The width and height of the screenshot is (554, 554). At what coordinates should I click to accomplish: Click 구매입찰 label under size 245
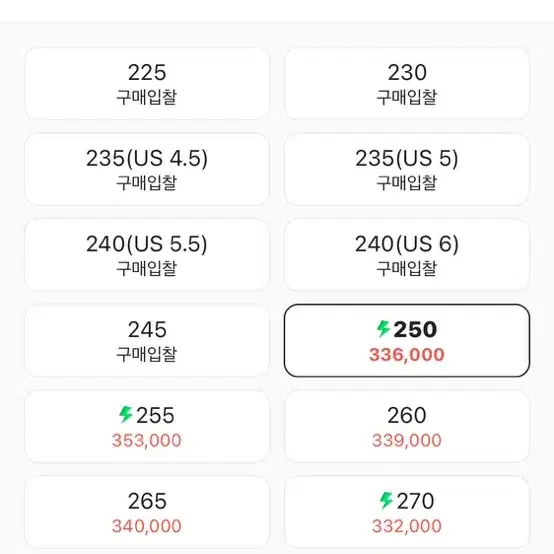pyautogui.click(x=147, y=354)
